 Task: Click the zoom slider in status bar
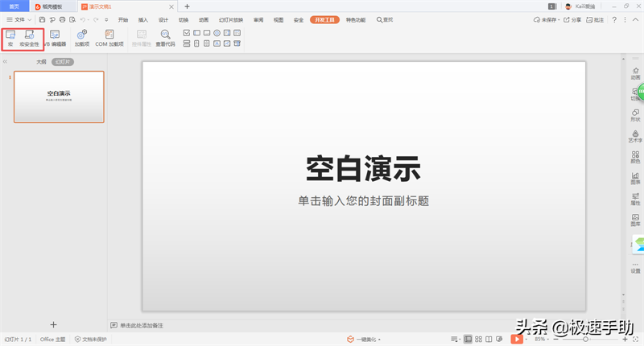585,340
